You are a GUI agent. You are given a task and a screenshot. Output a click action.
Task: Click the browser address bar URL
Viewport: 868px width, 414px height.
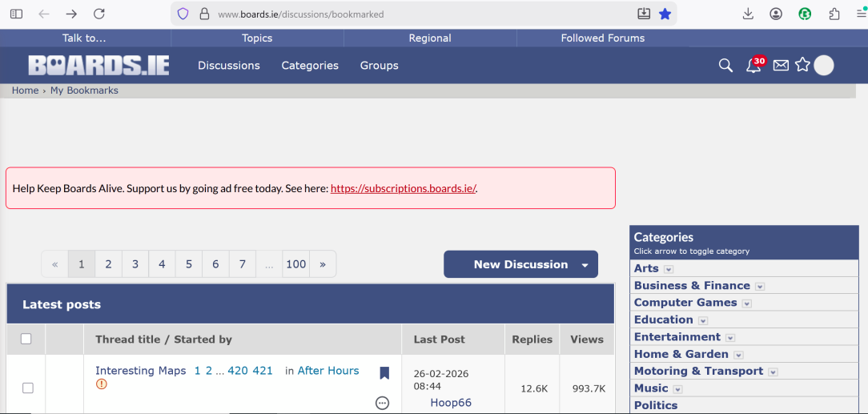coord(300,14)
